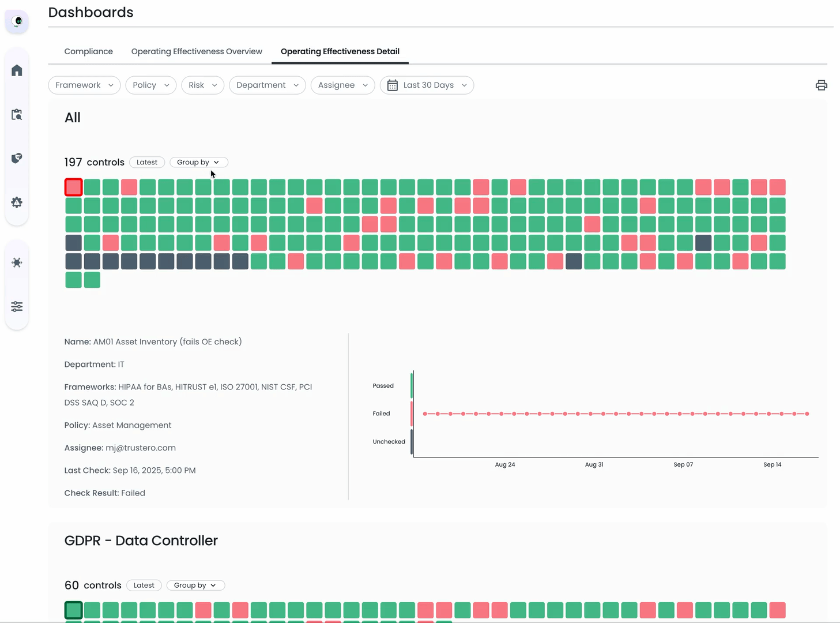Click Name: AM01 Asset Inventory text
840x623 pixels.
(x=153, y=342)
